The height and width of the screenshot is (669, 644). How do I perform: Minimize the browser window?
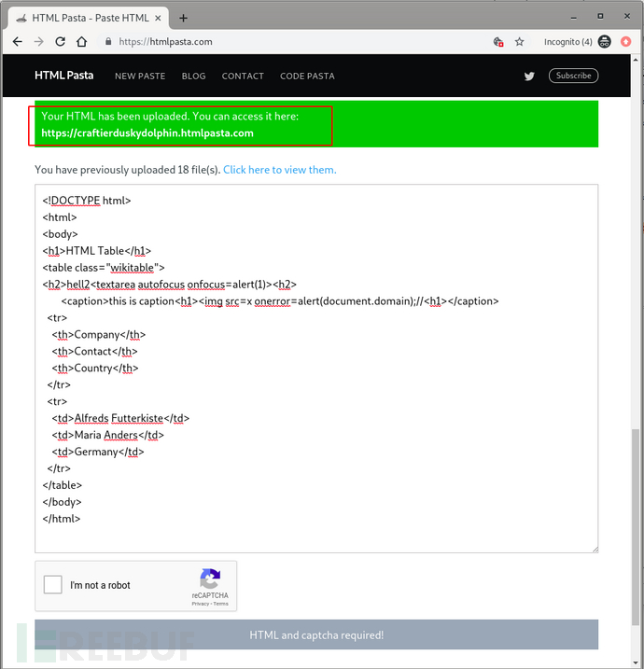point(574,17)
